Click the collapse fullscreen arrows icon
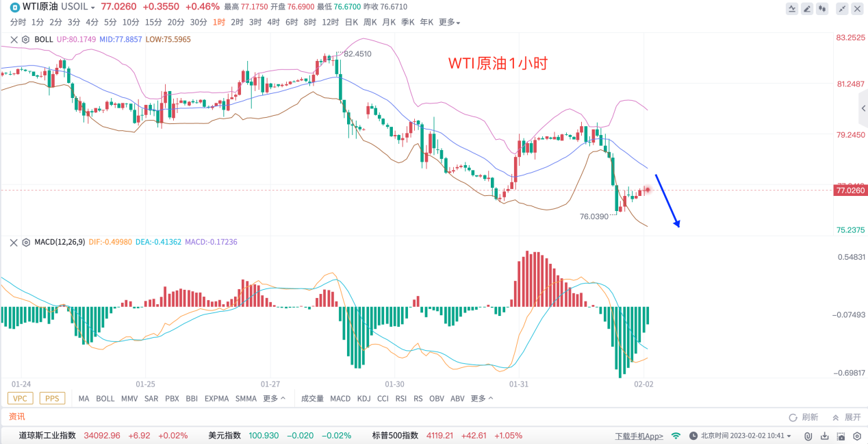The width and height of the screenshot is (868, 444). (x=842, y=9)
